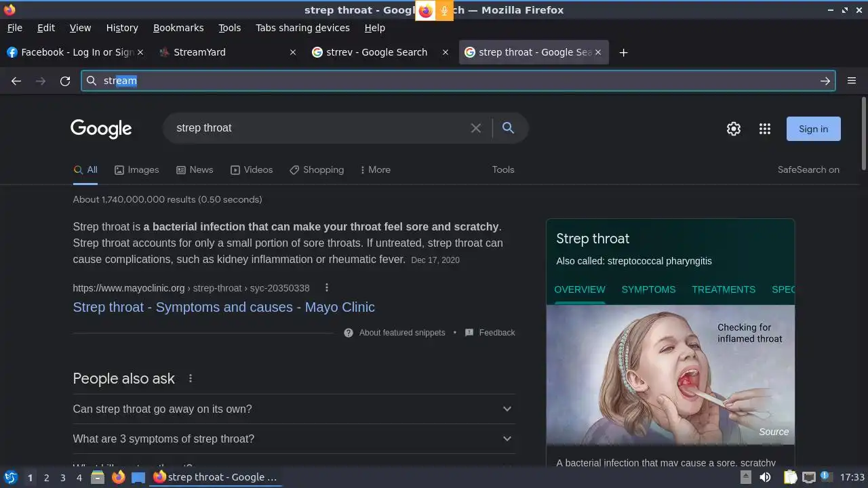Open the clipboard tray icon
The width and height of the screenshot is (868, 488).
(x=790, y=477)
